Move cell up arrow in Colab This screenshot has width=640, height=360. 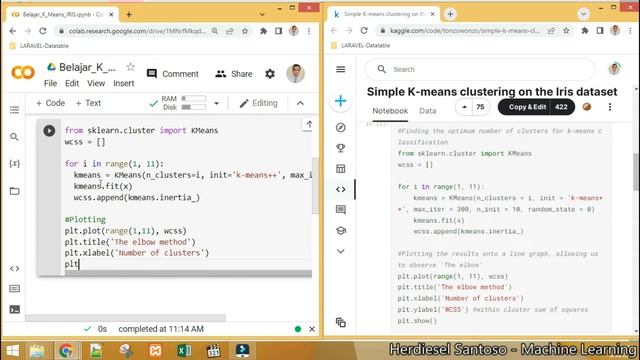pyautogui.click(x=309, y=124)
